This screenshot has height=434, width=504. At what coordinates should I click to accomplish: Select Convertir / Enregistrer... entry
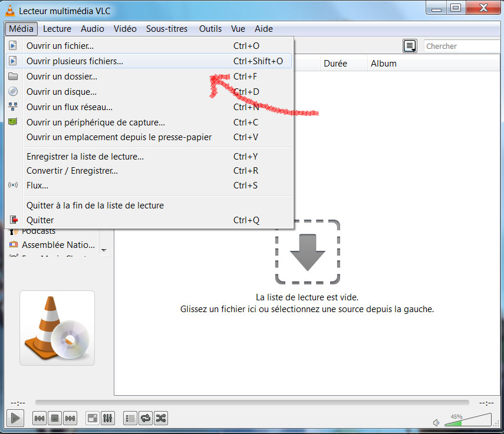pos(149,171)
